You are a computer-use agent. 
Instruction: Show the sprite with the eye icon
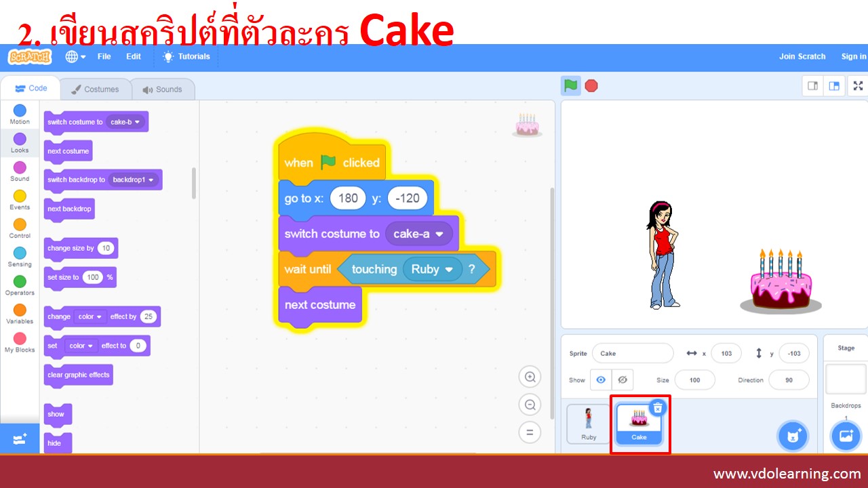pyautogui.click(x=601, y=380)
